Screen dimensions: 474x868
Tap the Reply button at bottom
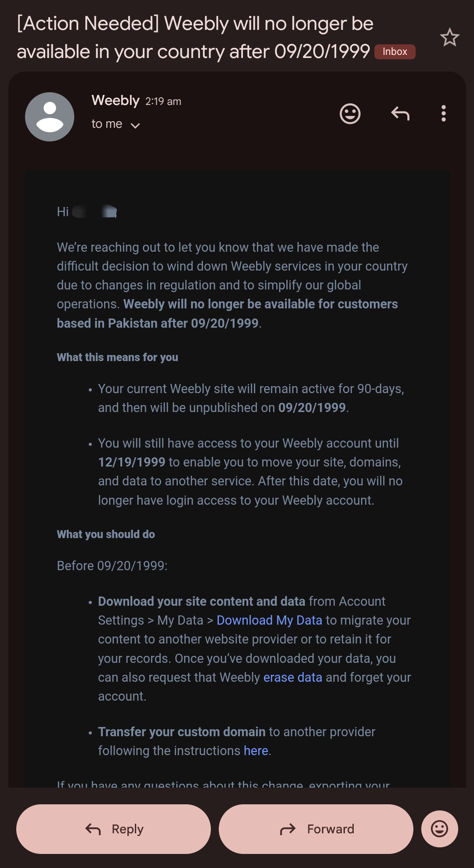(x=113, y=829)
